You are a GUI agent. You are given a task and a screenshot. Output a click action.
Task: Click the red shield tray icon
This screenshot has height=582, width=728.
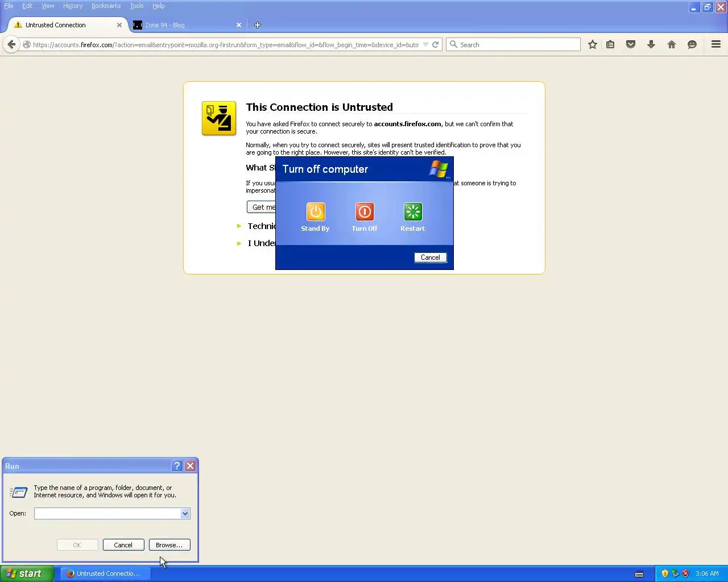[685, 573]
